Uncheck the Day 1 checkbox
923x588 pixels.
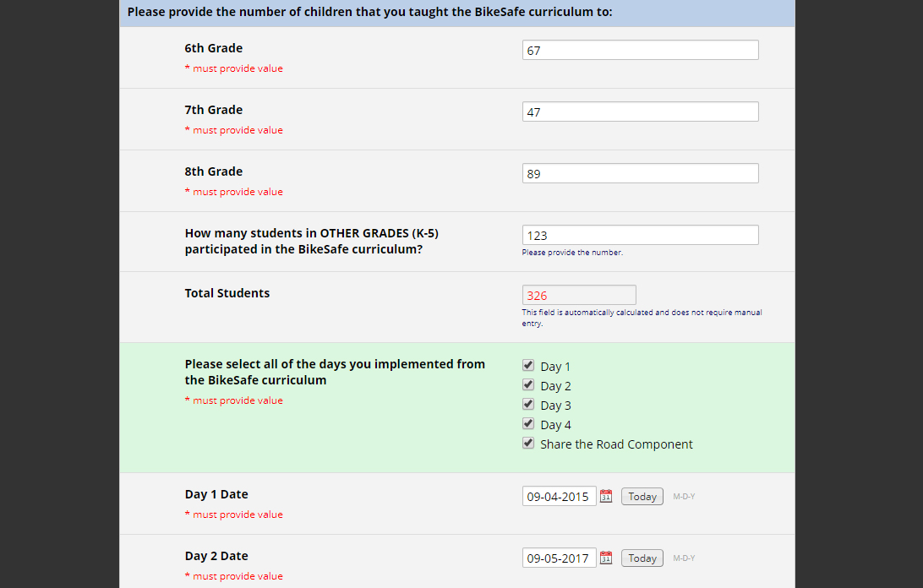528,366
